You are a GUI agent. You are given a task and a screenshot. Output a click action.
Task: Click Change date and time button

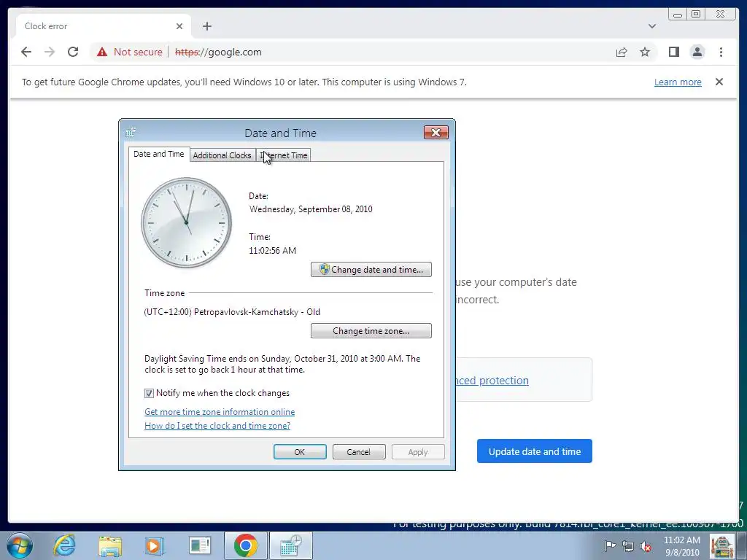pyautogui.click(x=371, y=270)
